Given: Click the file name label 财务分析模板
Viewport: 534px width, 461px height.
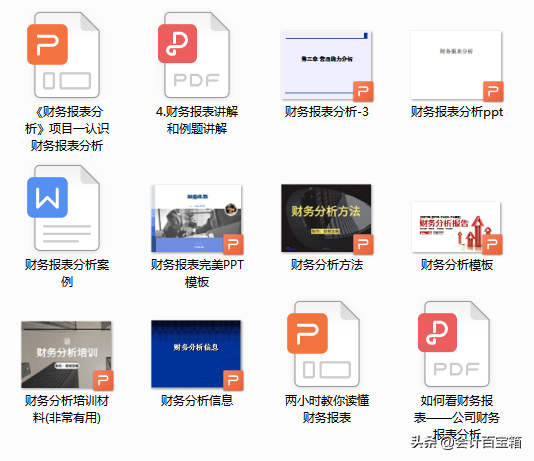Looking at the screenshot, I should coord(457,265).
